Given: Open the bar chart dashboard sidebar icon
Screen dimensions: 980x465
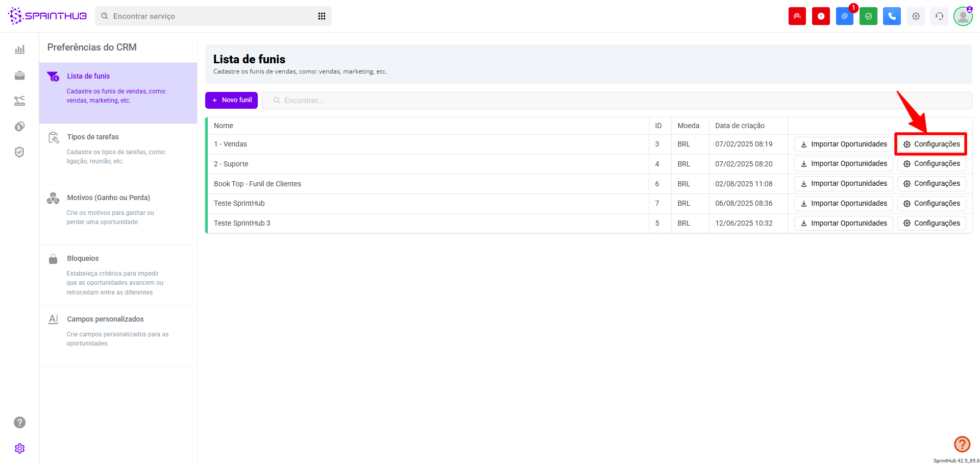Looking at the screenshot, I should (19, 50).
